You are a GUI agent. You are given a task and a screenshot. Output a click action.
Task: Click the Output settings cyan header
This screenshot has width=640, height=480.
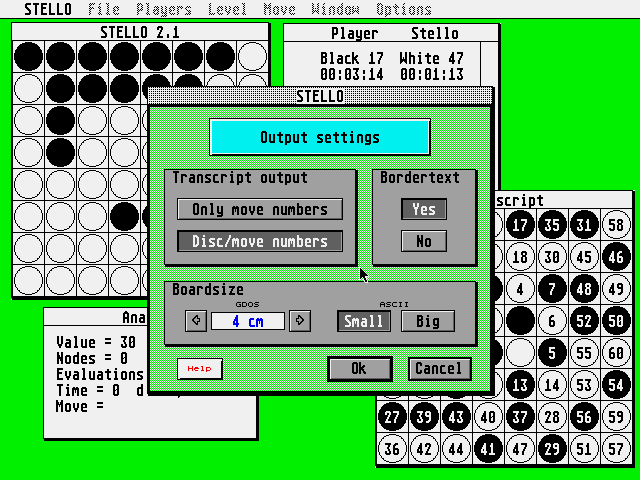[x=320, y=137]
